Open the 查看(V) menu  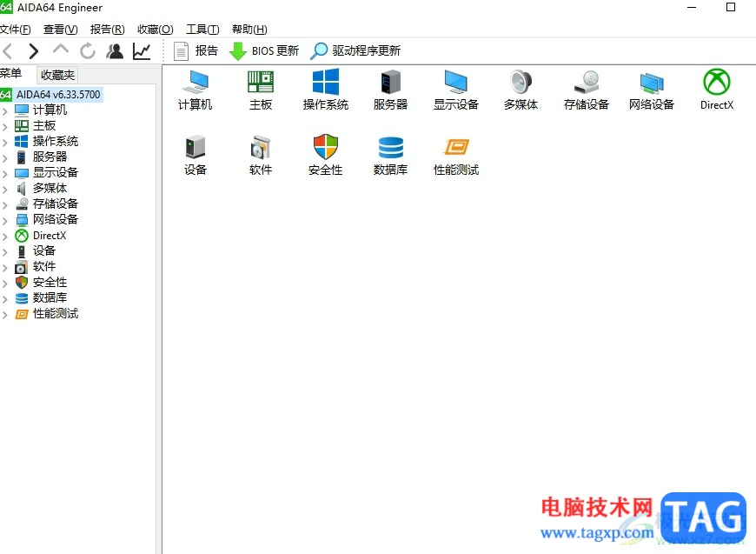click(x=60, y=30)
